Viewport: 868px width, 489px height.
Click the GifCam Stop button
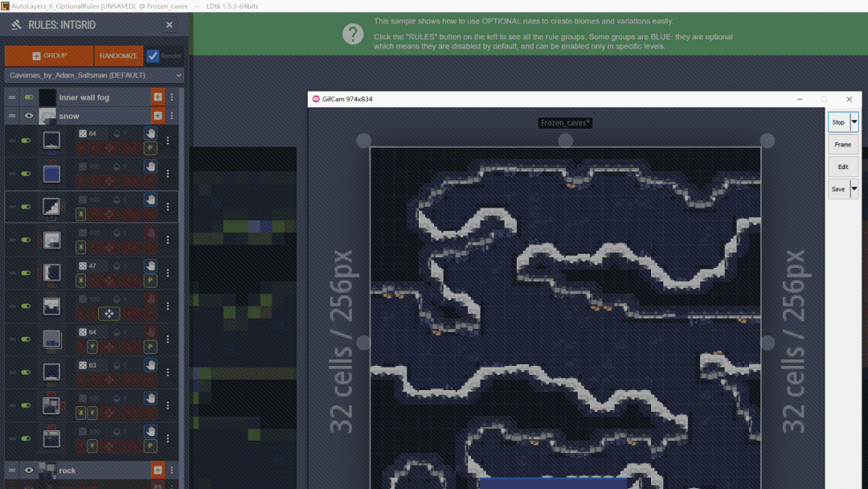(838, 121)
